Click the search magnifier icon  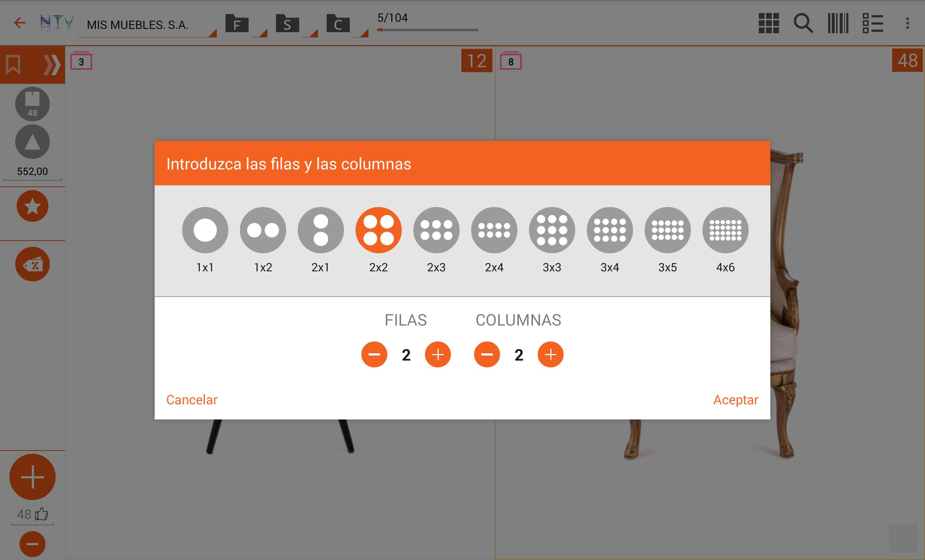click(803, 23)
